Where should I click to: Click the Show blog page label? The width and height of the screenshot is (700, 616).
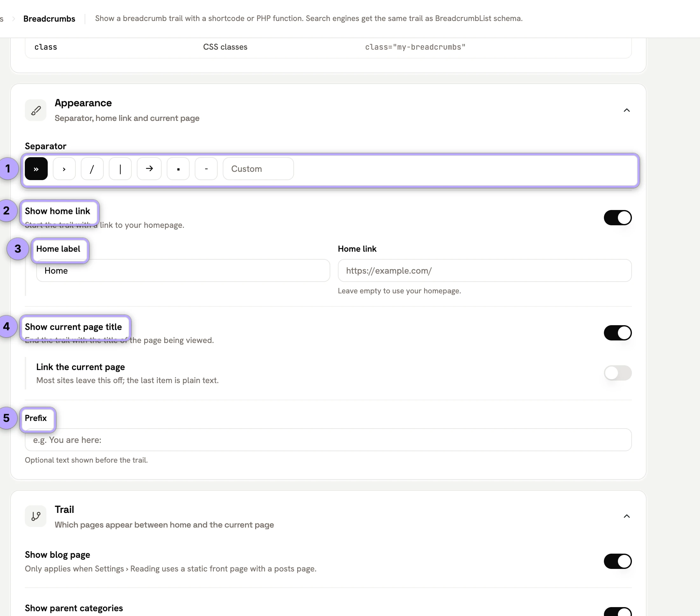[57, 555]
